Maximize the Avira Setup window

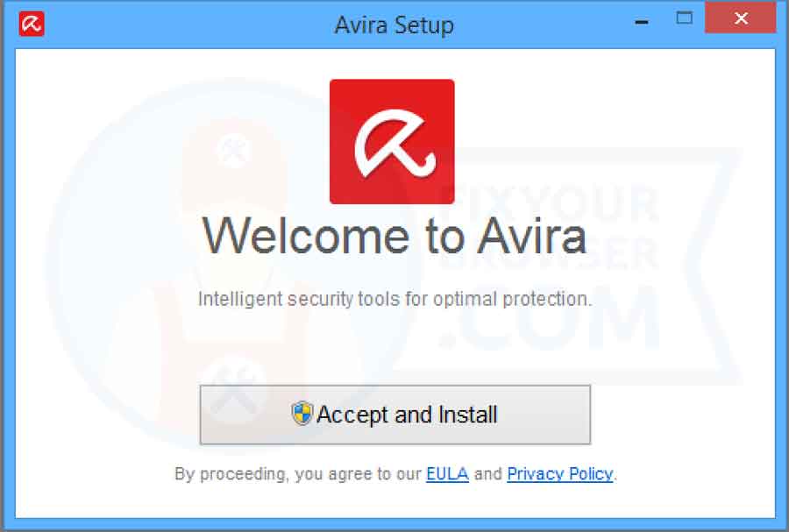click(x=684, y=18)
